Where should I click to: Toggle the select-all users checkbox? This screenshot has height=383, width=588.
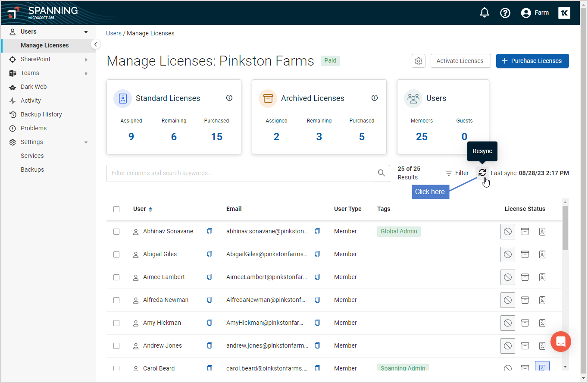click(x=116, y=209)
